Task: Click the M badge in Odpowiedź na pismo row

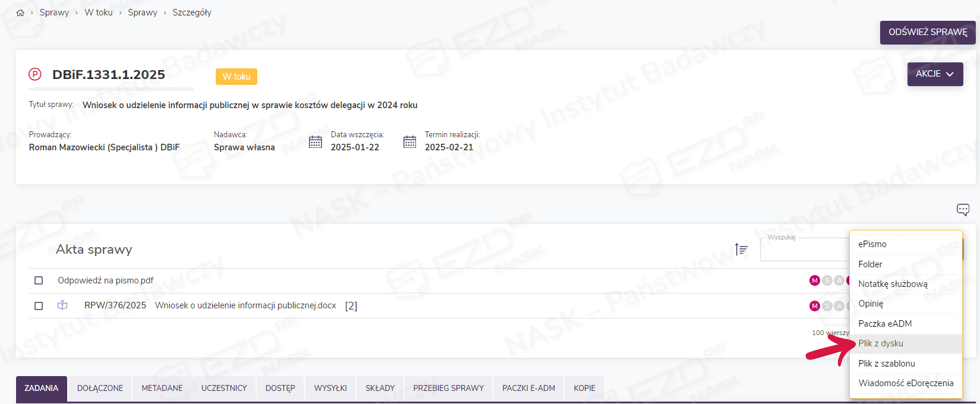Action: coord(814,280)
